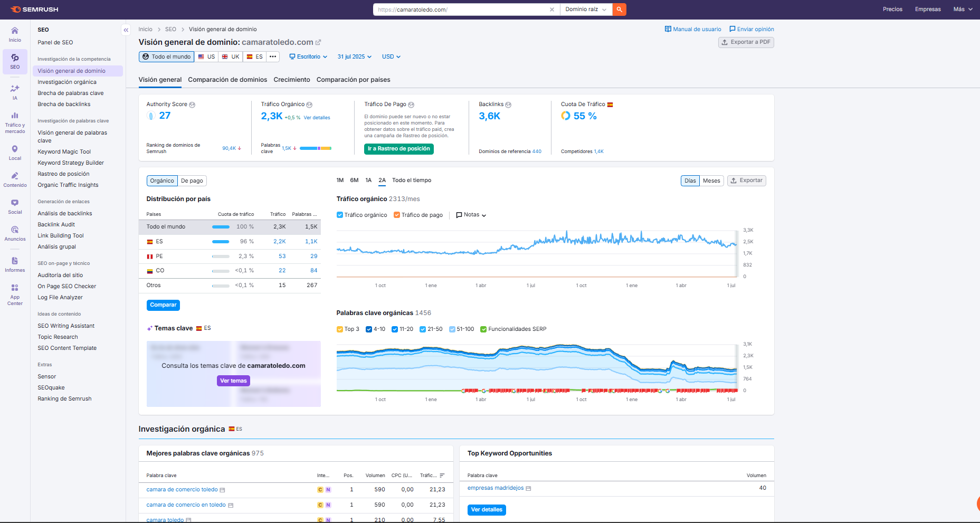
Task: Click more countries ellipsis button
Action: pos(273,56)
